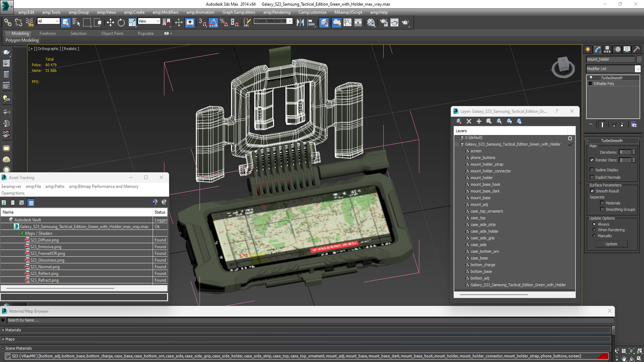644x362 pixels.
Task: Click the red S23 material swatch
Action: 603,356
